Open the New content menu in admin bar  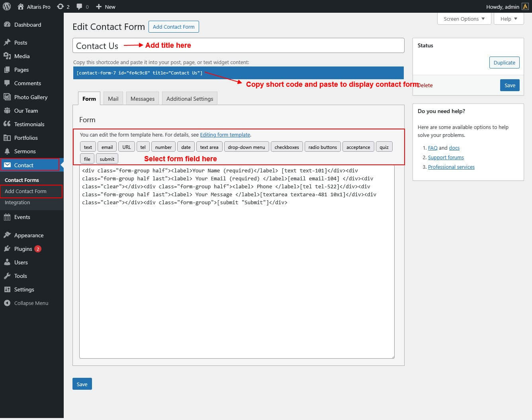point(106,6)
